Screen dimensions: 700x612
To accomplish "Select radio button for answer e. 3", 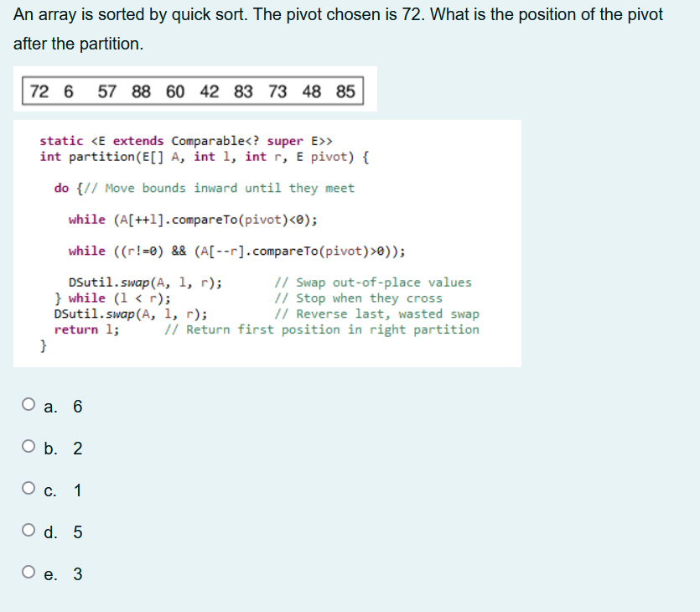I will pyautogui.click(x=29, y=573).
